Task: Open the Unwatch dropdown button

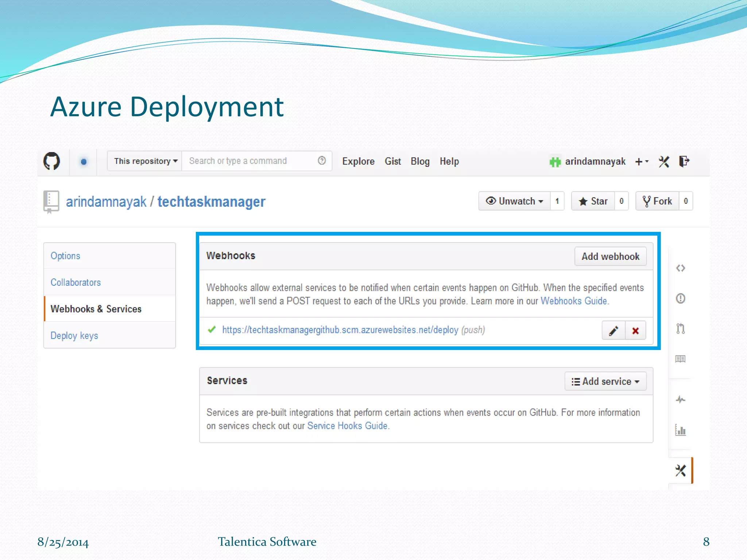Action: [514, 201]
